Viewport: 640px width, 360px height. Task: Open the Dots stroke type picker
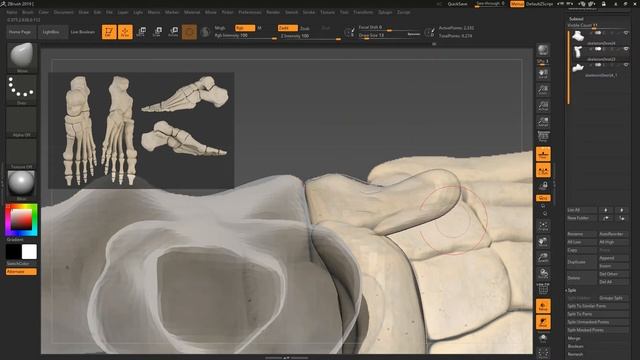pos(22,90)
